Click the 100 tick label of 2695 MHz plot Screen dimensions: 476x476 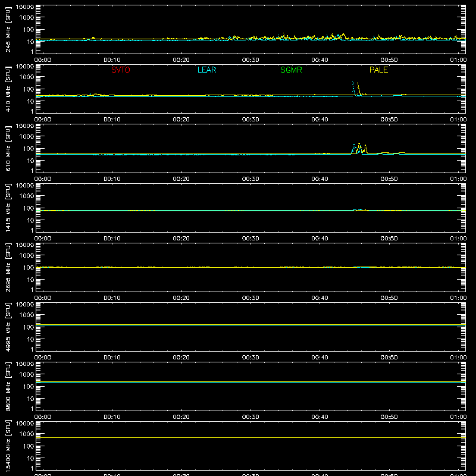(29, 268)
